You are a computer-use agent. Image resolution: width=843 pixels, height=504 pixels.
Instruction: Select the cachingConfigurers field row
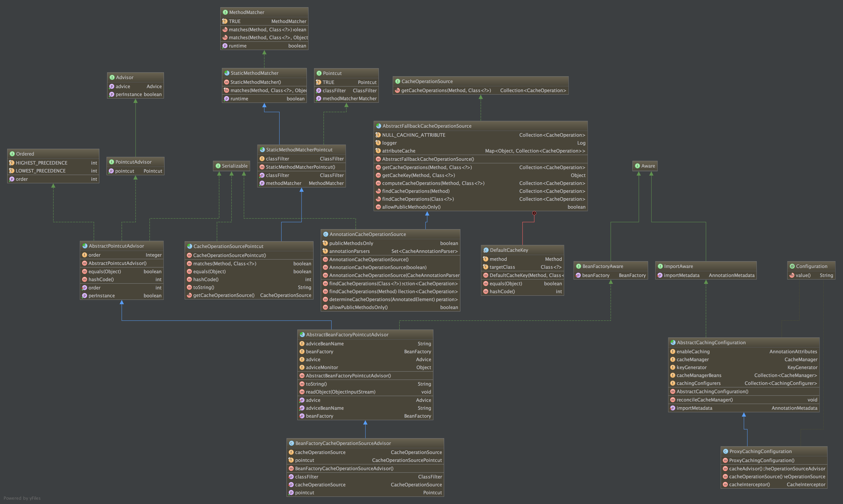(743, 383)
